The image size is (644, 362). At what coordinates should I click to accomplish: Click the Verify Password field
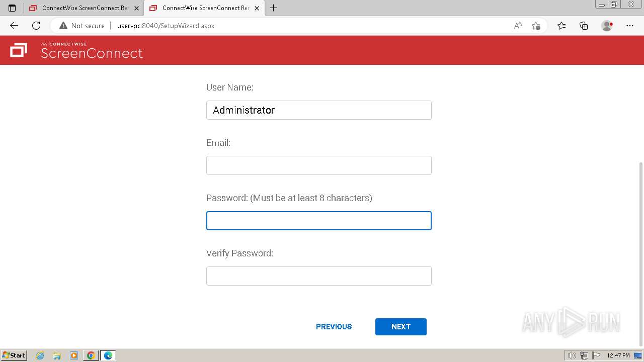pyautogui.click(x=318, y=276)
